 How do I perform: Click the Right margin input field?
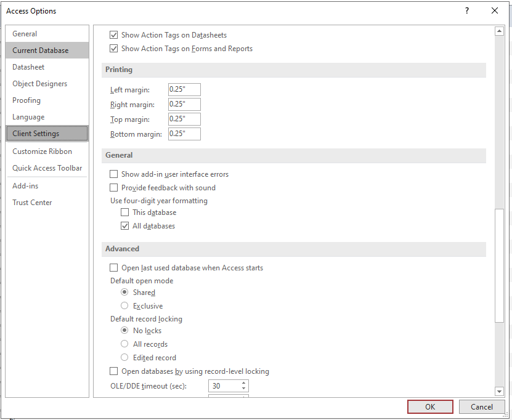pyautogui.click(x=184, y=105)
